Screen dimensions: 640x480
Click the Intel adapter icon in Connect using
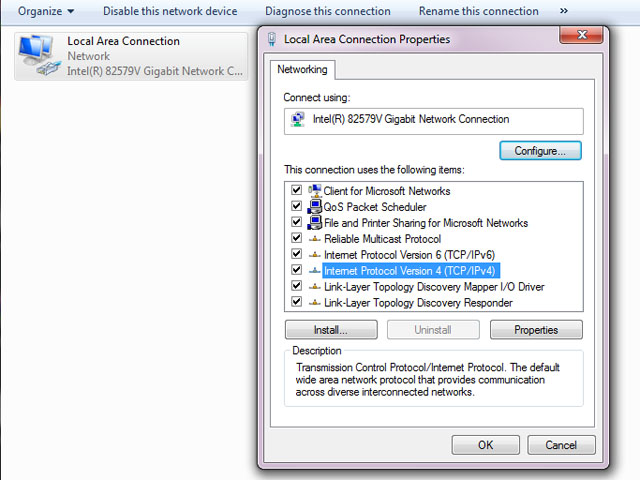click(x=298, y=119)
